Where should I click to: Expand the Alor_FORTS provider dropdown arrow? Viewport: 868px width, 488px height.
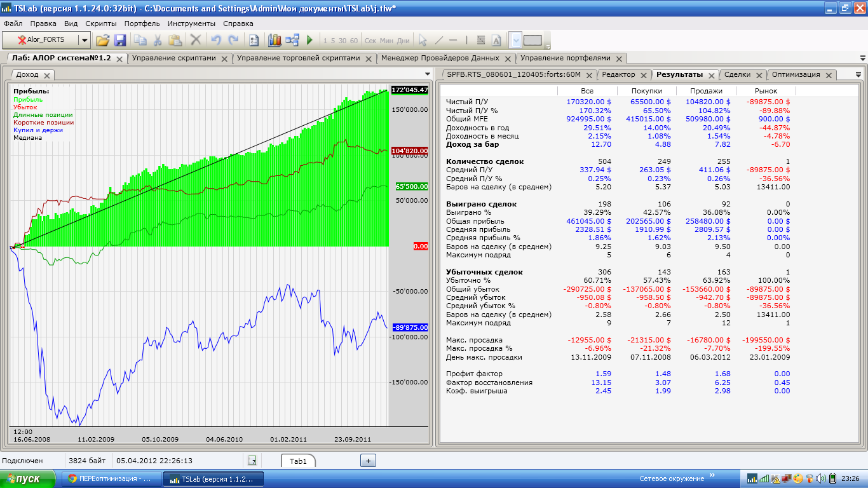tap(84, 40)
